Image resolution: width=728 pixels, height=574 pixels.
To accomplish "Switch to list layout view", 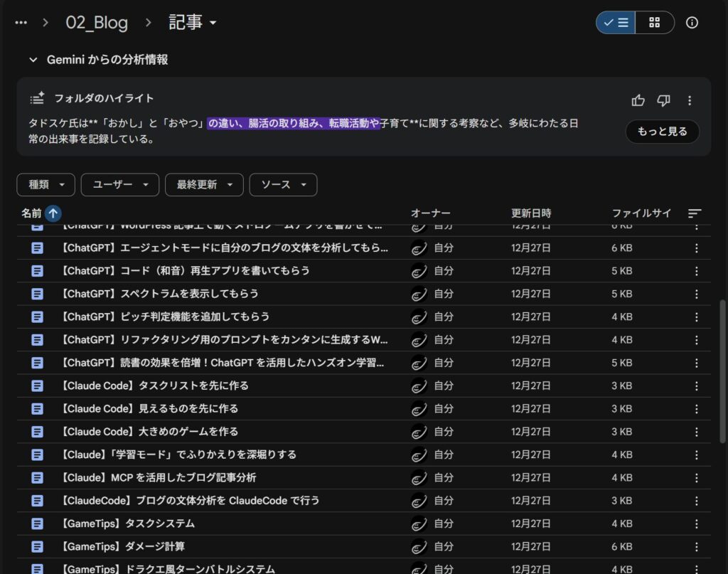I will pyautogui.click(x=615, y=23).
